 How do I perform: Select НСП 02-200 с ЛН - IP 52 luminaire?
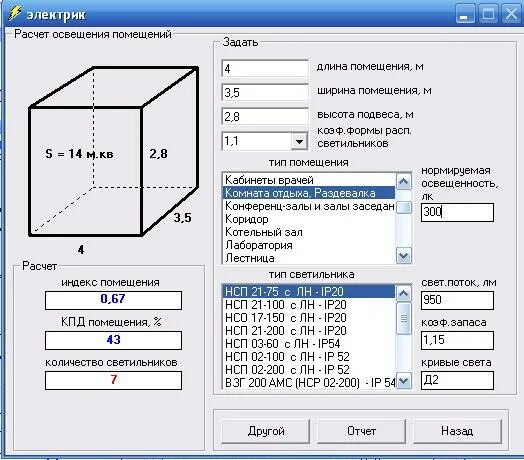(x=308, y=370)
